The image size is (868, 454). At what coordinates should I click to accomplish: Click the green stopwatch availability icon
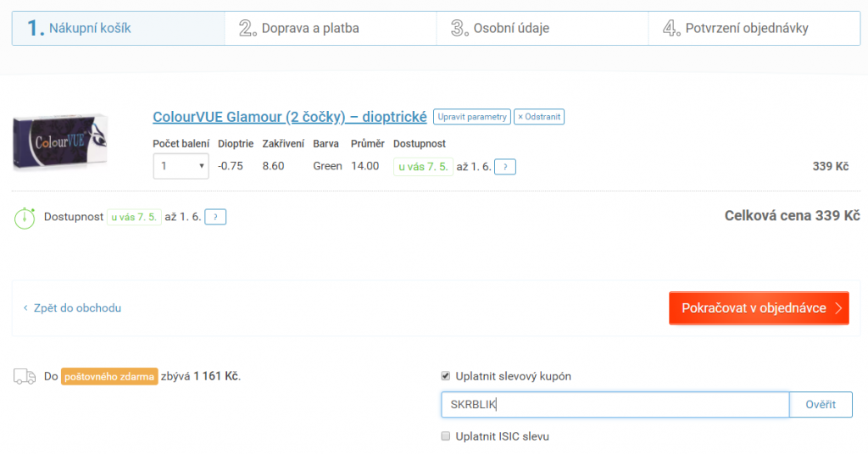point(25,218)
